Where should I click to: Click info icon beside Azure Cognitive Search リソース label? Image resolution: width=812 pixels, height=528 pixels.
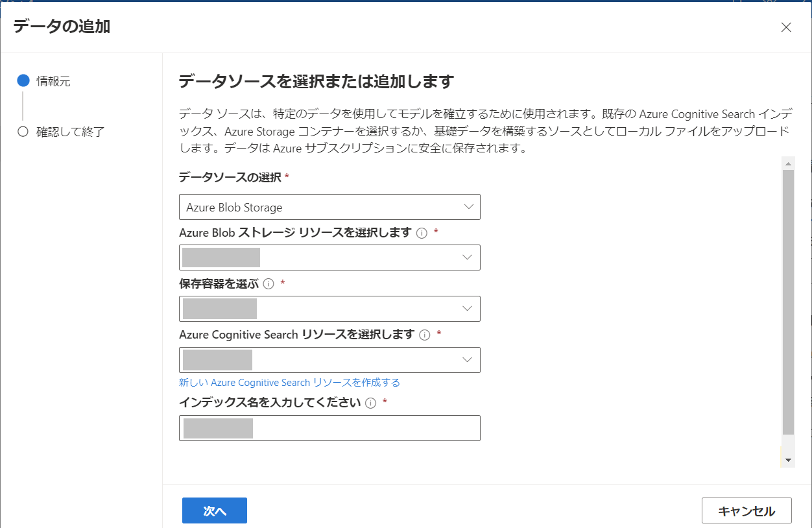click(x=425, y=335)
